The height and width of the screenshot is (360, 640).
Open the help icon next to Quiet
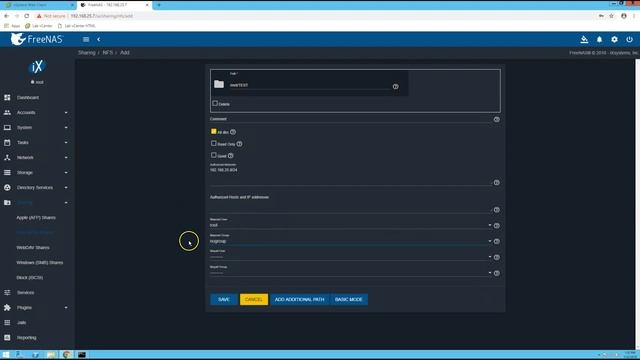(231, 156)
